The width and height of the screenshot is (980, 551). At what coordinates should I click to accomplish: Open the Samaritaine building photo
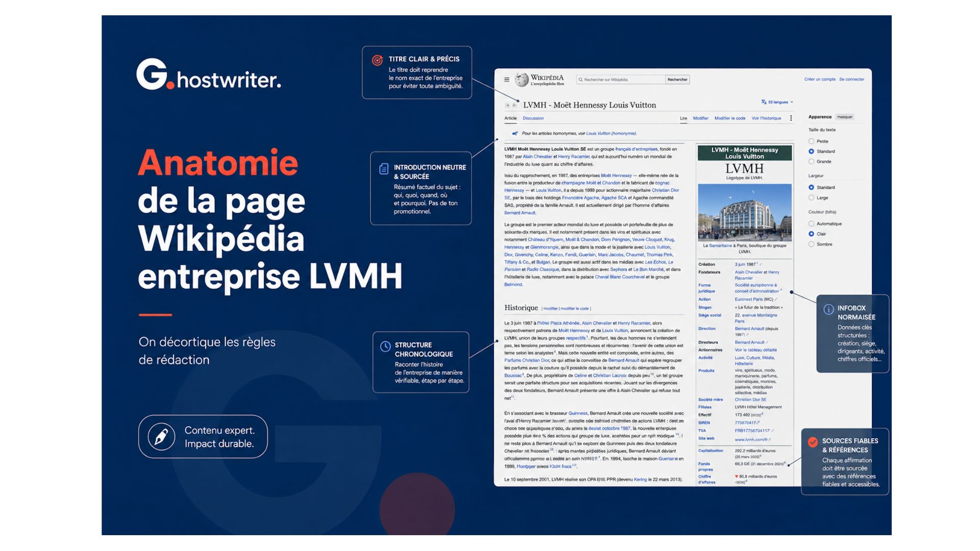(x=744, y=213)
